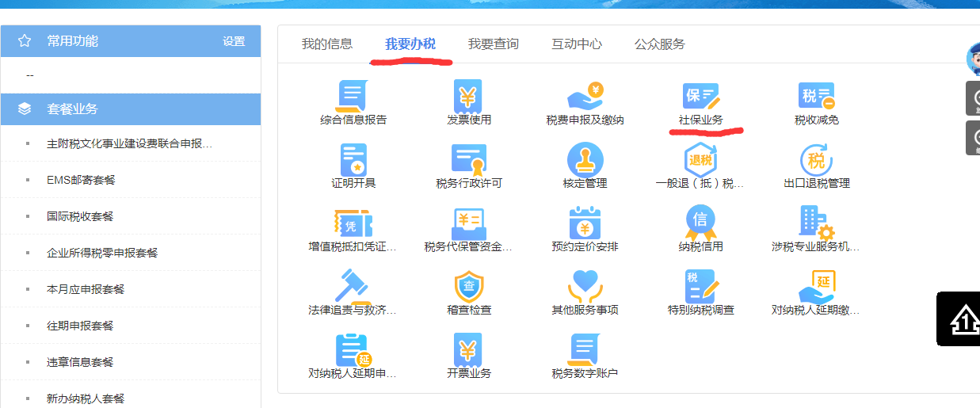The width and height of the screenshot is (980, 408).
Task: Open 税务行政许可 icon
Action: pyautogui.click(x=468, y=160)
